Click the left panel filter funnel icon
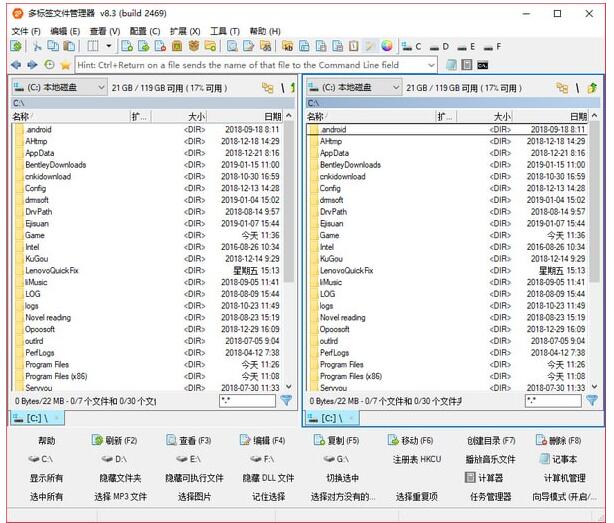Screen dimensions: 614x523 286,400
